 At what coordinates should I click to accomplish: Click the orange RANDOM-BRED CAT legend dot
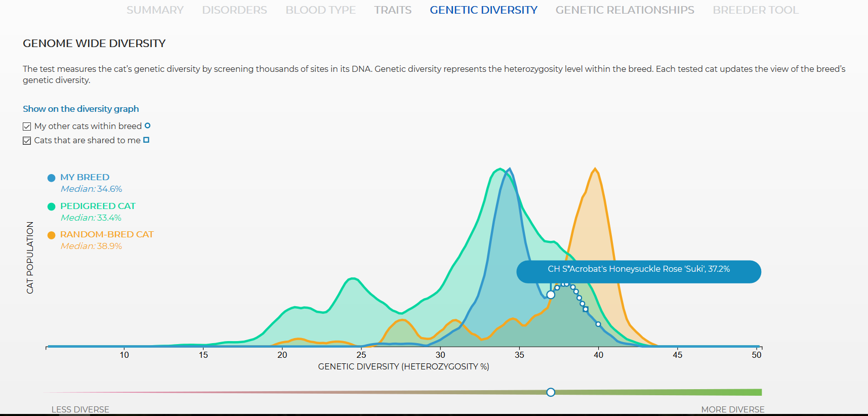click(x=51, y=235)
